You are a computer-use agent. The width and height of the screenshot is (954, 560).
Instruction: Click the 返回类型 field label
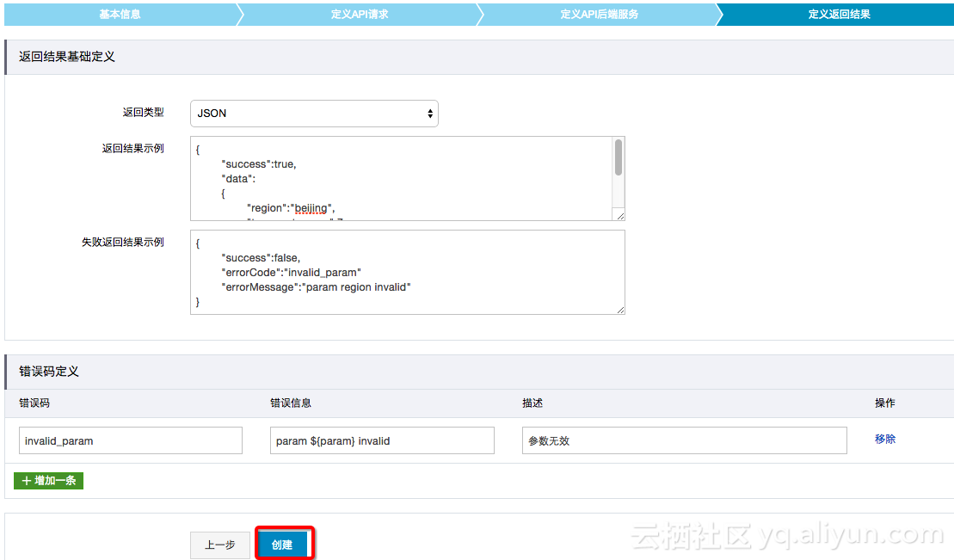click(x=144, y=112)
